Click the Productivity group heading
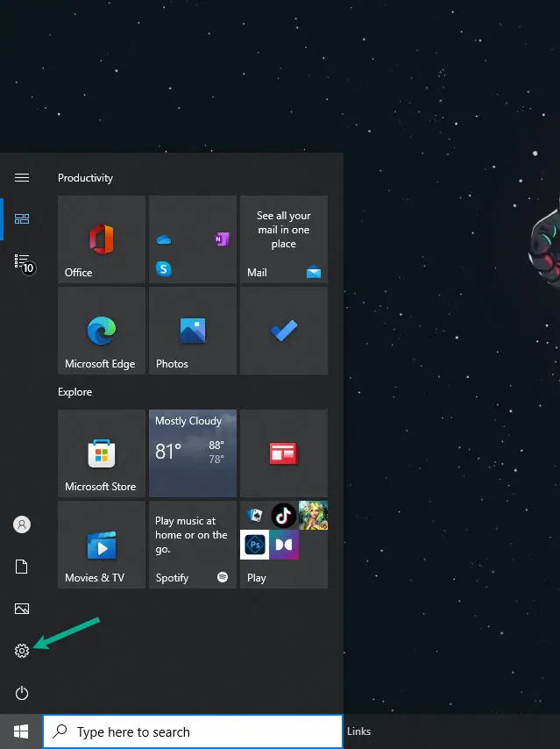This screenshot has height=749, width=560. click(x=85, y=178)
